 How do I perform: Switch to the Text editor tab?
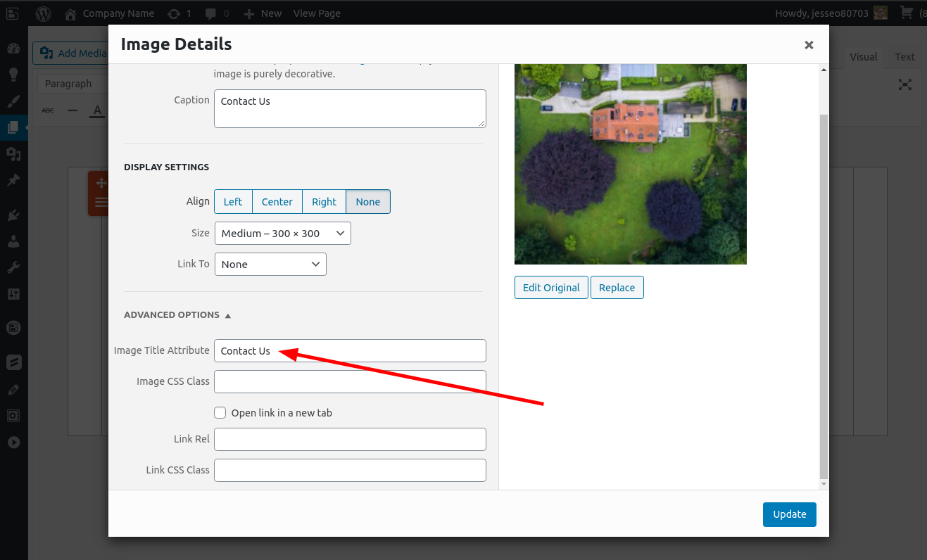[905, 58]
